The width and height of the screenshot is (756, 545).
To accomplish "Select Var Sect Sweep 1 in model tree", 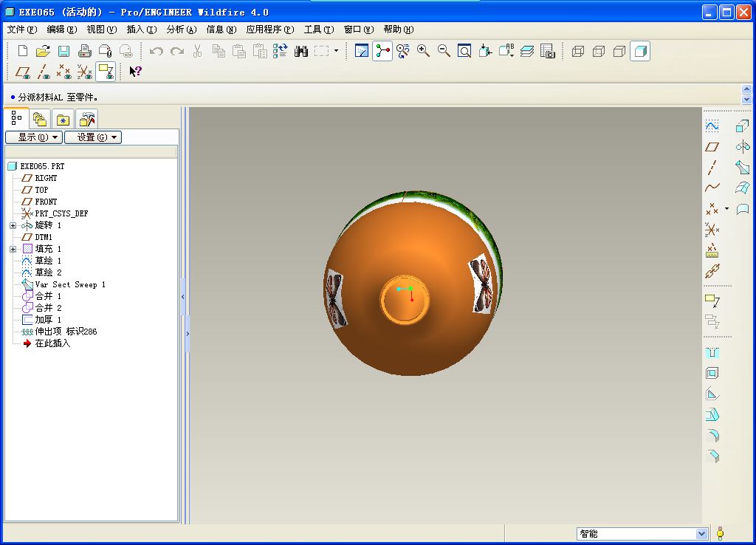I will 70,284.
